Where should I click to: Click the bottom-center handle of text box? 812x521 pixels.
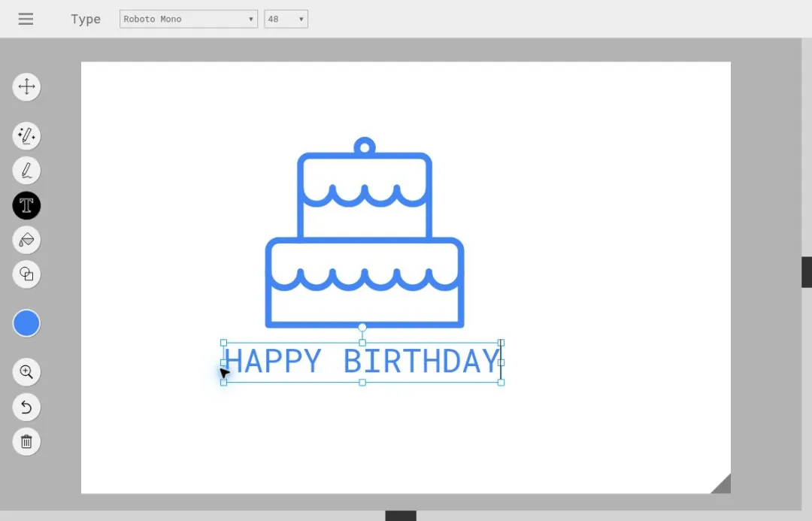pyautogui.click(x=362, y=383)
